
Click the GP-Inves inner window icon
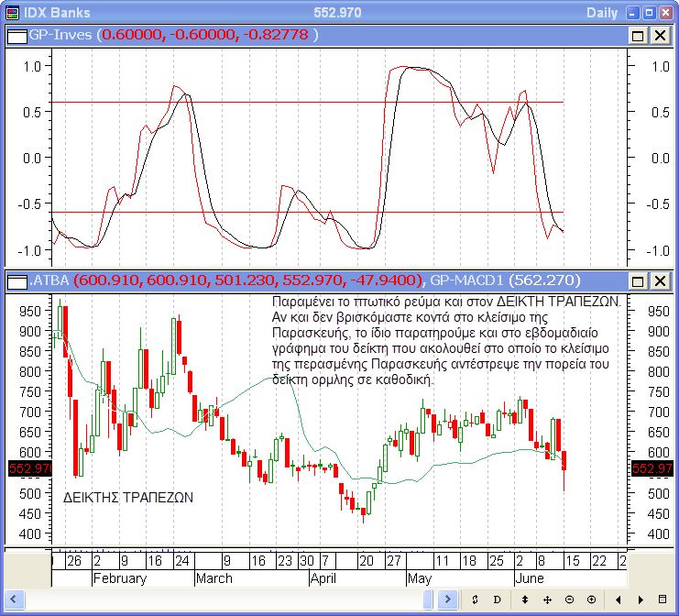click(17, 36)
